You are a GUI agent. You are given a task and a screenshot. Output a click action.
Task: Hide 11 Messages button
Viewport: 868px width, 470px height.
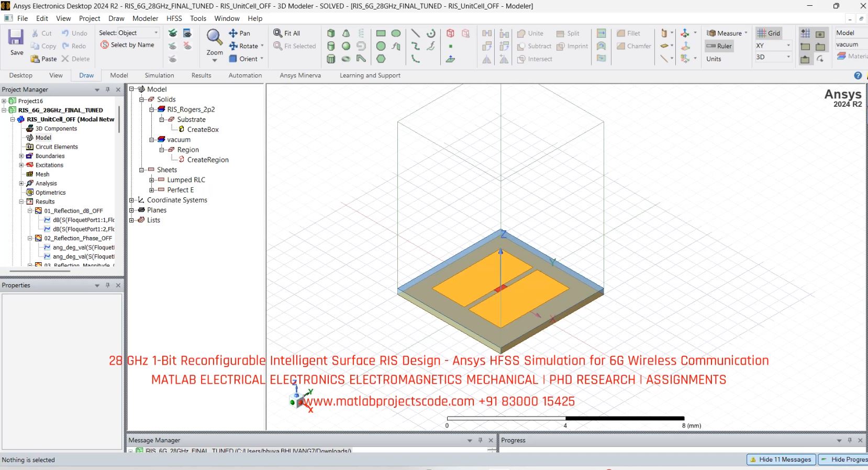pyautogui.click(x=781, y=460)
